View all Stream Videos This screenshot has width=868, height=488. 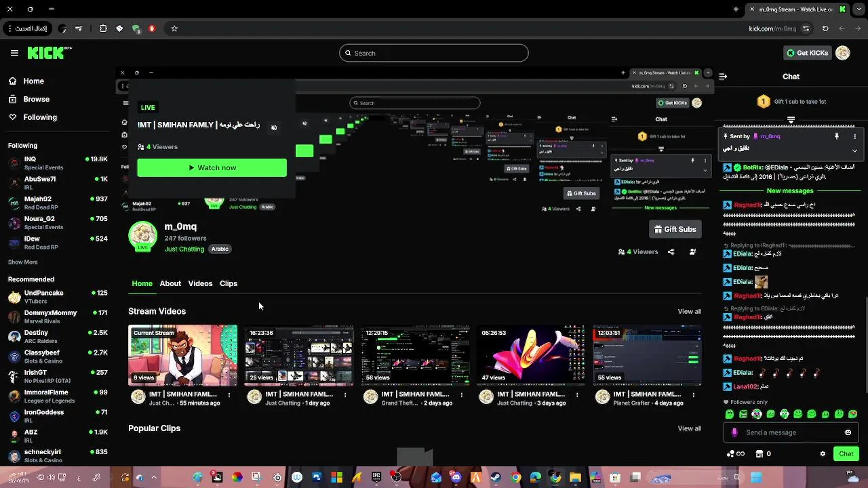[x=689, y=312]
